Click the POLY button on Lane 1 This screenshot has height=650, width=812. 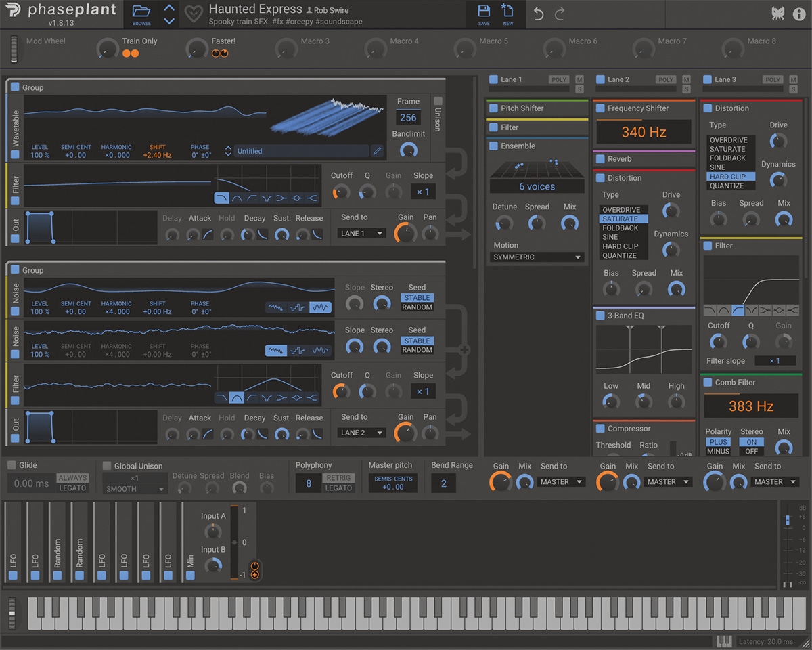[559, 80]
